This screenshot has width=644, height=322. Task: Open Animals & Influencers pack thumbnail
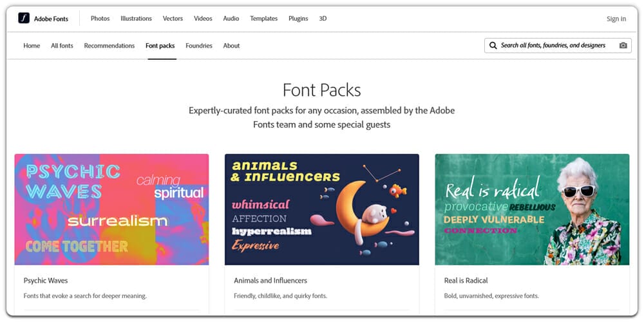(322, 209)
